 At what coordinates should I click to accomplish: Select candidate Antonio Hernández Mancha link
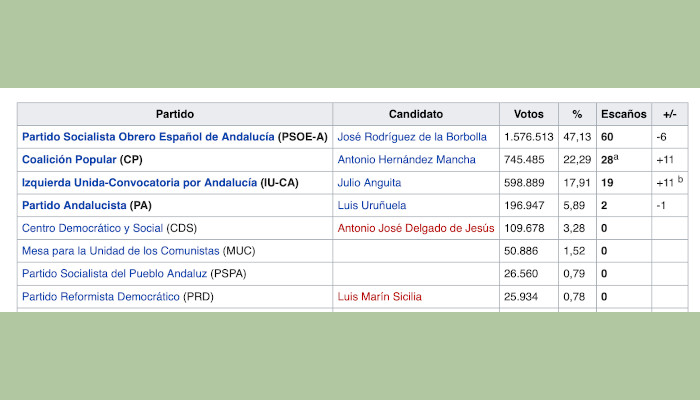(x=407, y=159)
